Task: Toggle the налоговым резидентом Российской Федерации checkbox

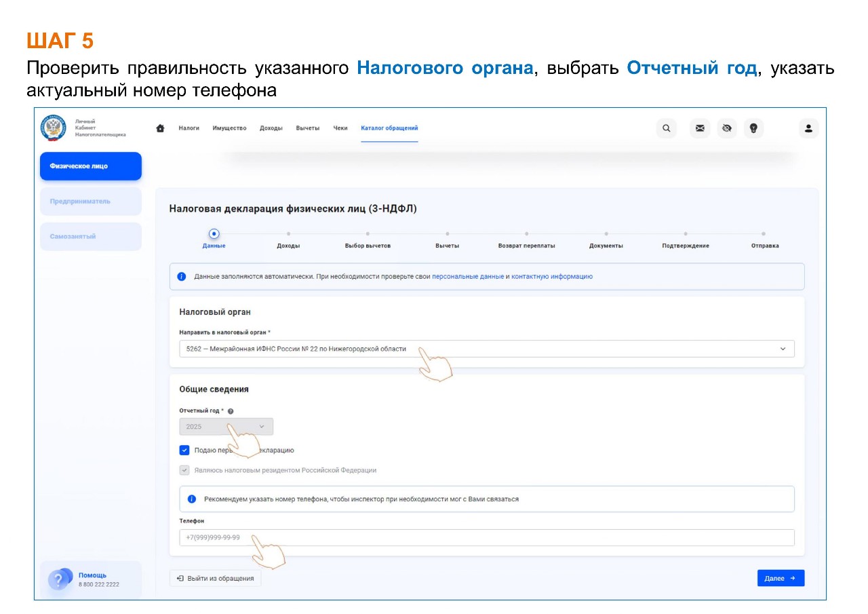Action: tap(184, 470)
